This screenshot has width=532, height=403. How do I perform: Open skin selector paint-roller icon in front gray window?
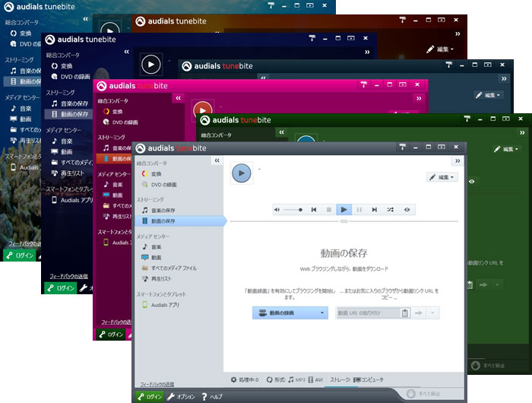402,147
